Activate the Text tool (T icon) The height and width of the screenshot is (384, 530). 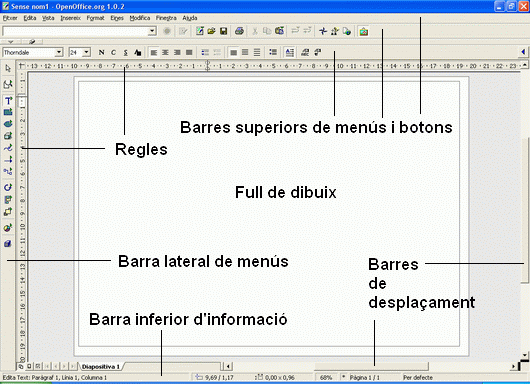(8, 101)
